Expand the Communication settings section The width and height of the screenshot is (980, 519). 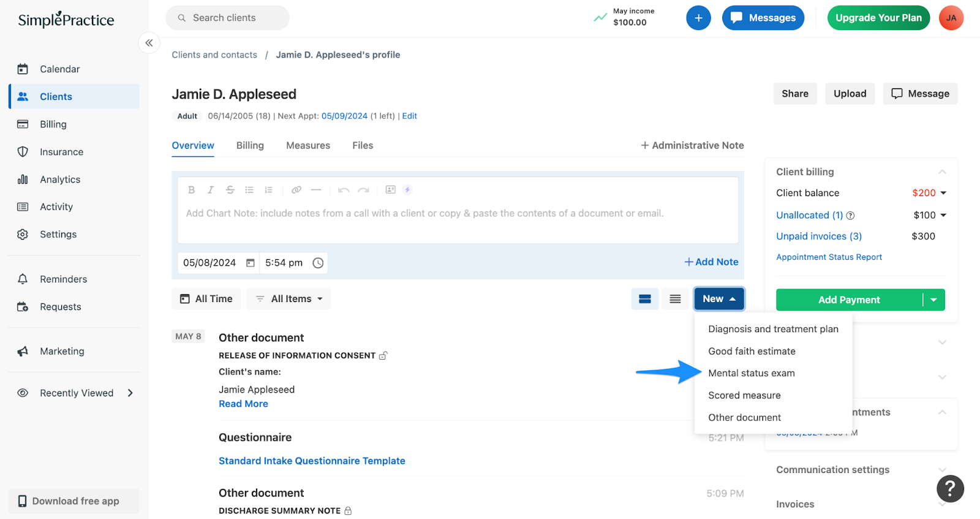click(942, 470)
